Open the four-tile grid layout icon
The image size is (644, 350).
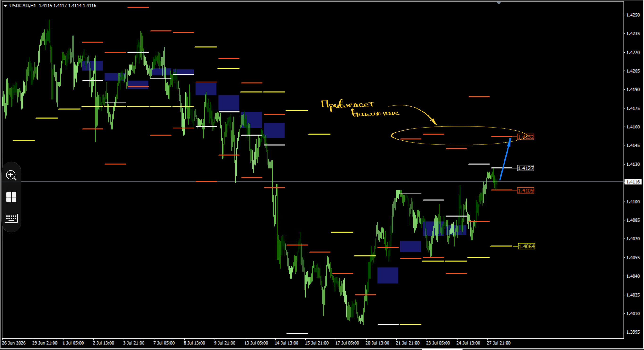point(11,197)
